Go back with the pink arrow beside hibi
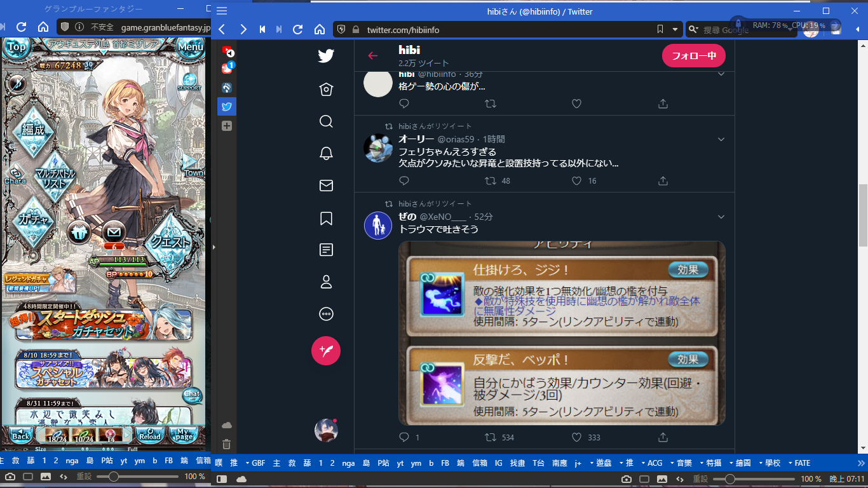Viewport: 868px width, 488px height. coord(373,55)
